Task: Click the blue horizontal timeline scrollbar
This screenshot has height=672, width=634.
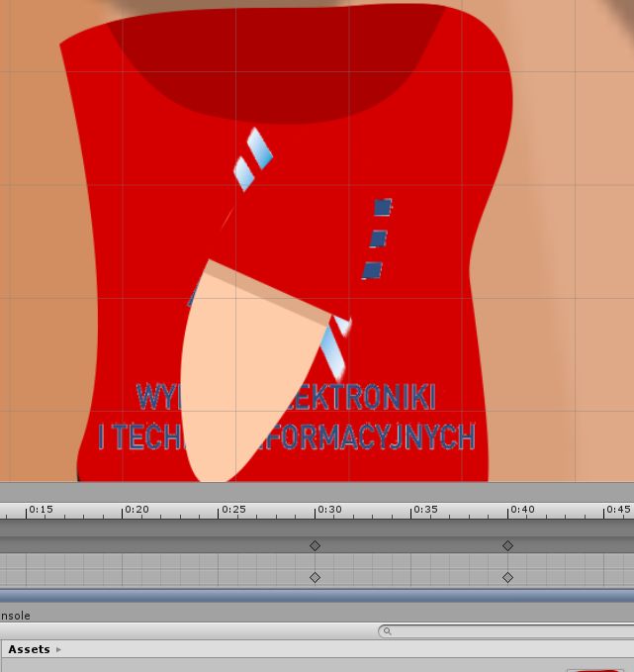Action: tap(317, 596)
